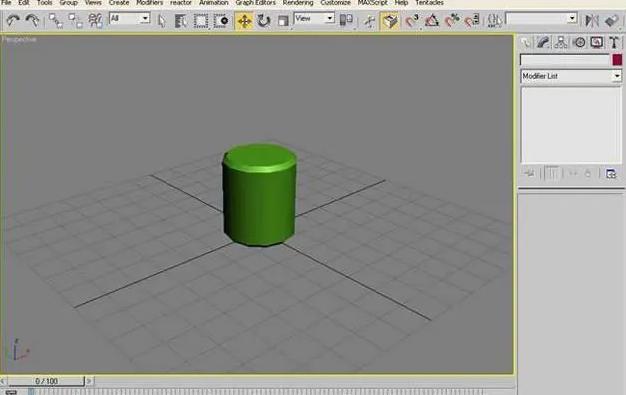Click the Redo arrow icon
626x395 pixels.
click(32, 20)
